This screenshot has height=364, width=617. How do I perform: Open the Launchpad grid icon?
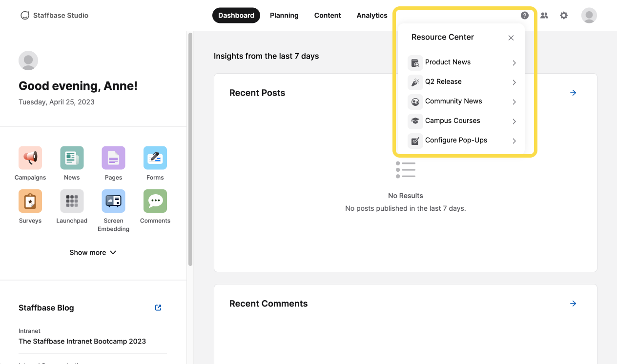(x=72, y=201)
